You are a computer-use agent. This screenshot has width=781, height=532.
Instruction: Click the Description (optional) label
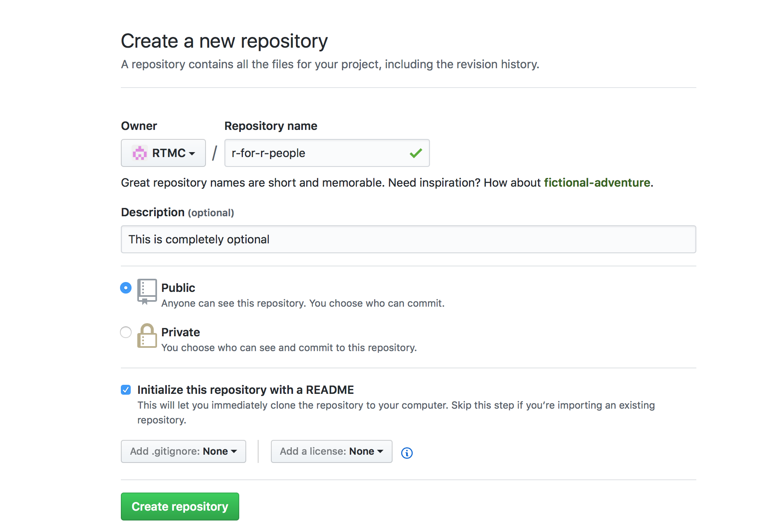(x=177, y=213)
